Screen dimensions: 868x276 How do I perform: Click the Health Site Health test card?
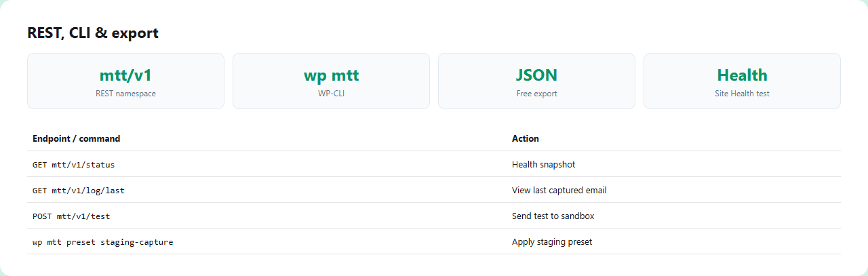tap(742, 81)
